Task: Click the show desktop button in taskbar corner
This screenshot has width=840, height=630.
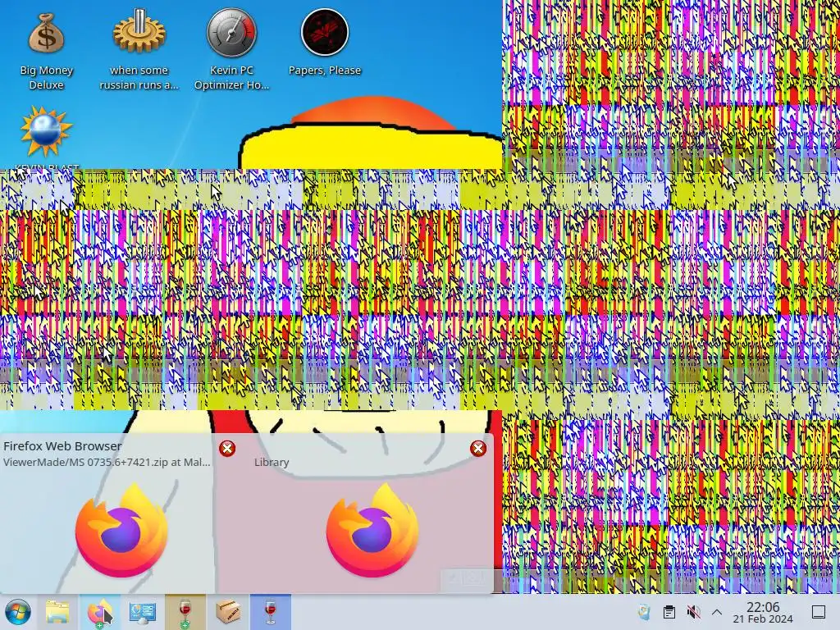Action: [x=819, y=612]
